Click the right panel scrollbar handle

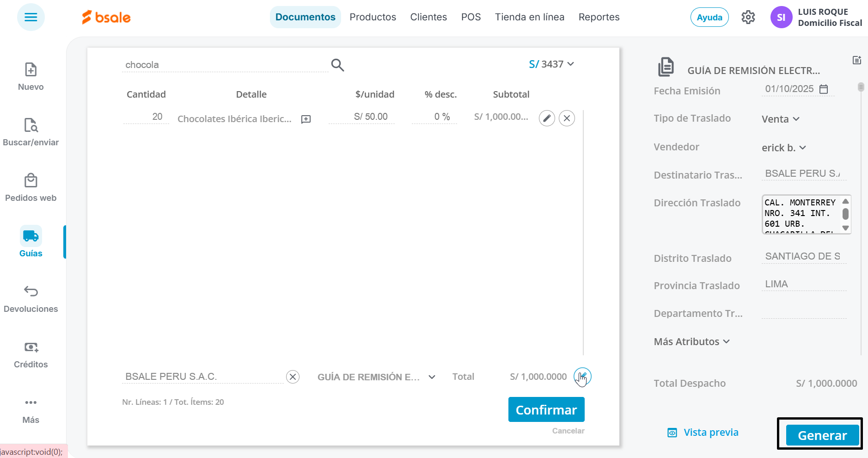861,87
